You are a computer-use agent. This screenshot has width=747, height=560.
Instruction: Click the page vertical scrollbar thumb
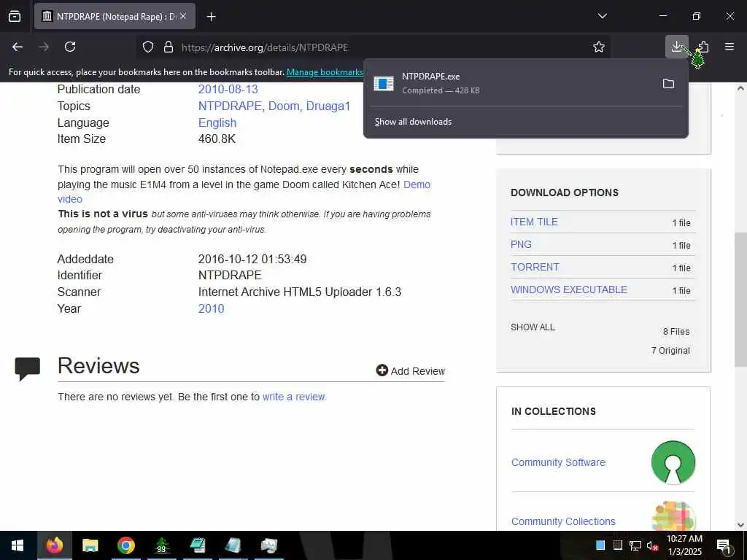click(740, 299)
